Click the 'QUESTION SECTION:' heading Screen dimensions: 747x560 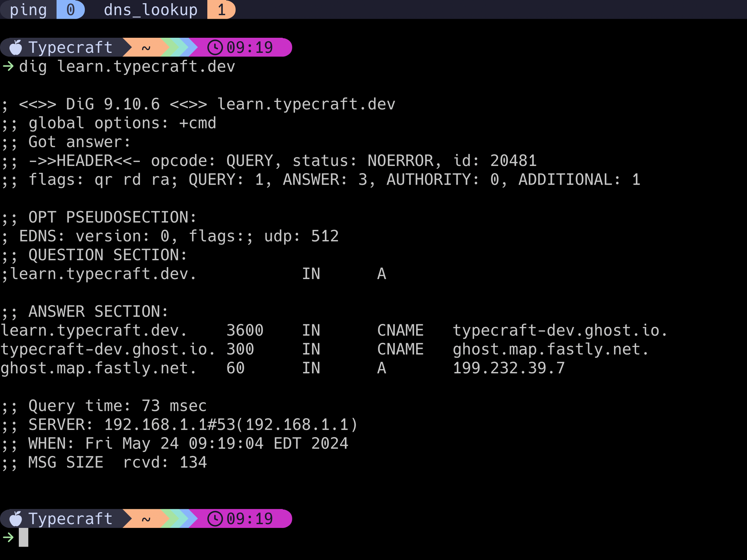click(108, 255)
